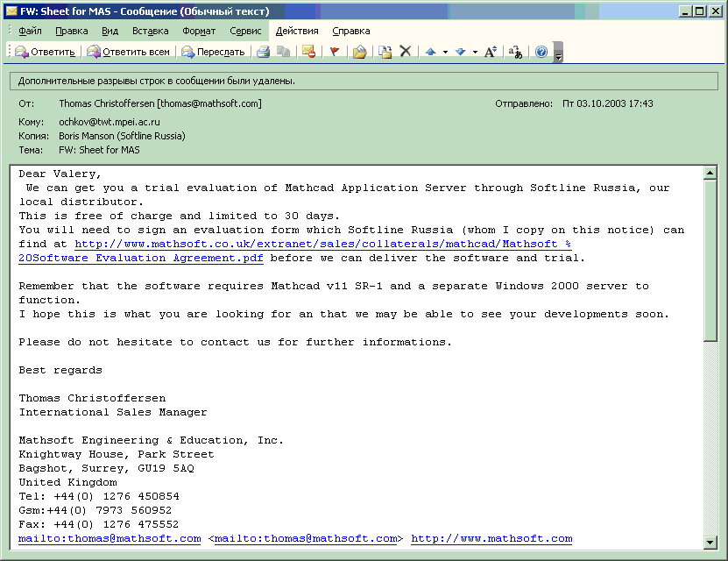Click recipient ochkov@twt.mpei.ac.ru
Image resolution: width=728 pixels, height=561 pixels.
tap(110, 122)
